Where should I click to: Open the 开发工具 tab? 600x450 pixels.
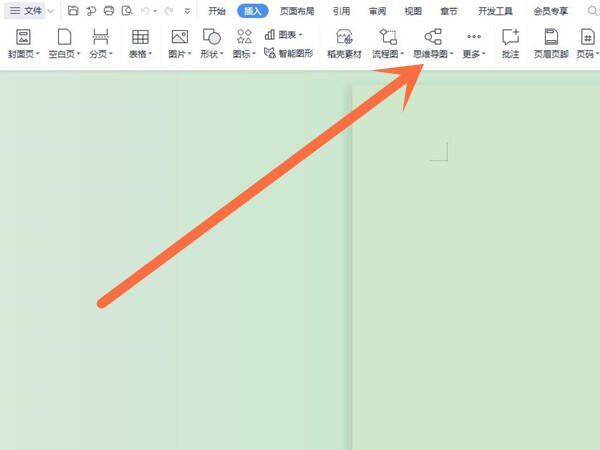[495, 11]
